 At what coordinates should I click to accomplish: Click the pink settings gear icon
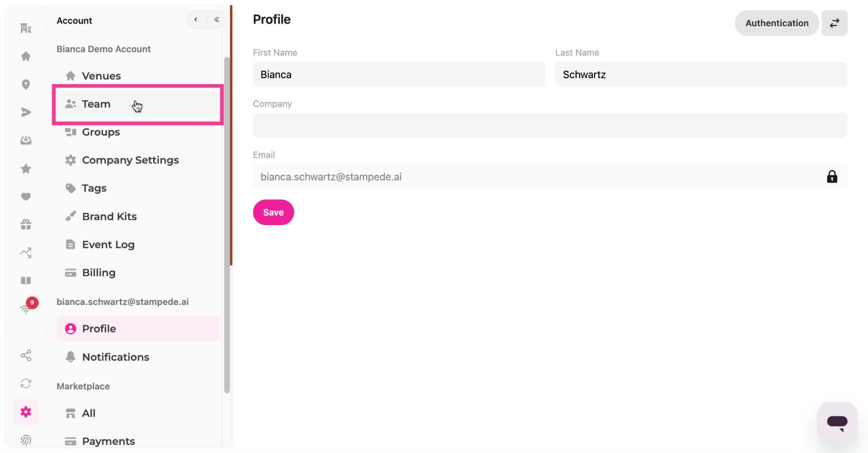[26, 412]
